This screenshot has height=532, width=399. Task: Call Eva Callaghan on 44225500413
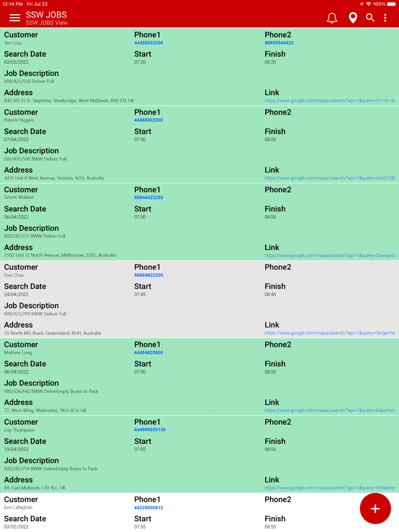pyautogui.click(x=148, y=508)
